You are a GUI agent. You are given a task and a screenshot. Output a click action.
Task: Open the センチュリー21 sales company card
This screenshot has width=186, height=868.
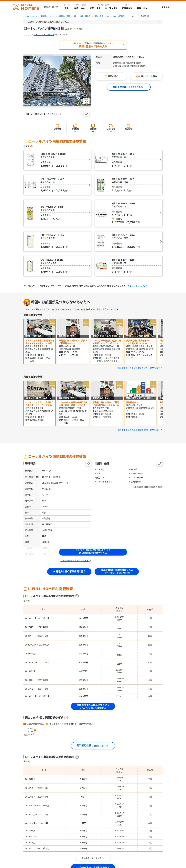(40, 403)
